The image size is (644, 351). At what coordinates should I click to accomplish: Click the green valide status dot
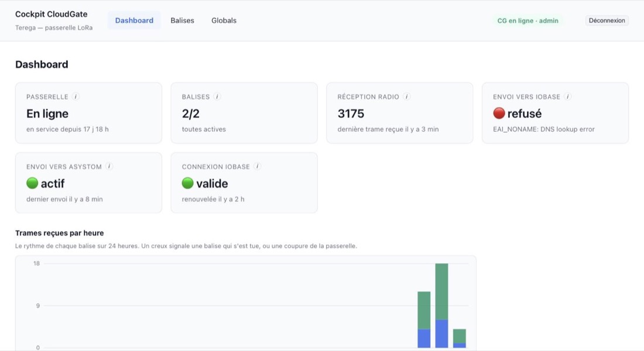[188, 183]
